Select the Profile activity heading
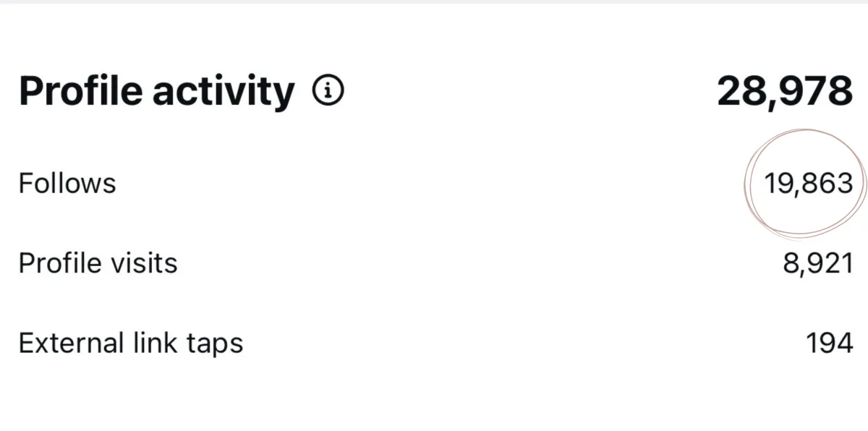 (x=157, y=92)
